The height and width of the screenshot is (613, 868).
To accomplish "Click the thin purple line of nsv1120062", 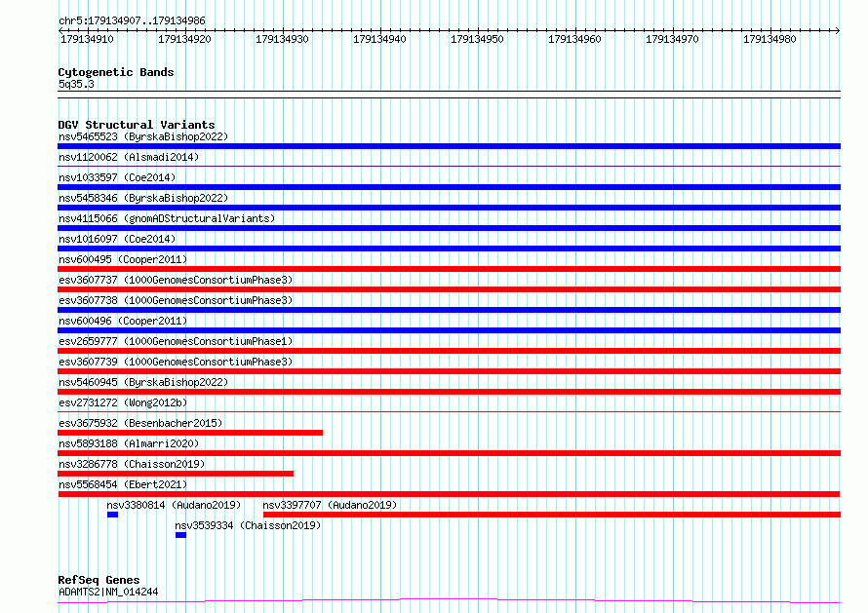I will [449, 166].
